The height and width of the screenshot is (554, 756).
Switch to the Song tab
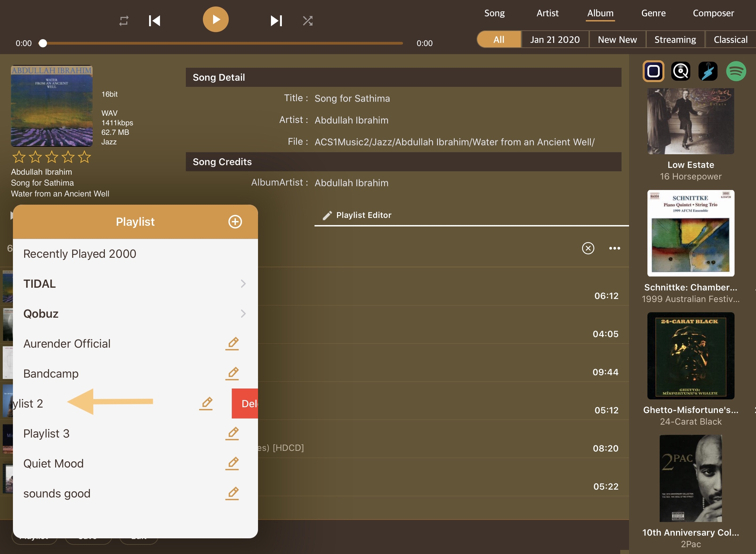[x=494, y=13]
